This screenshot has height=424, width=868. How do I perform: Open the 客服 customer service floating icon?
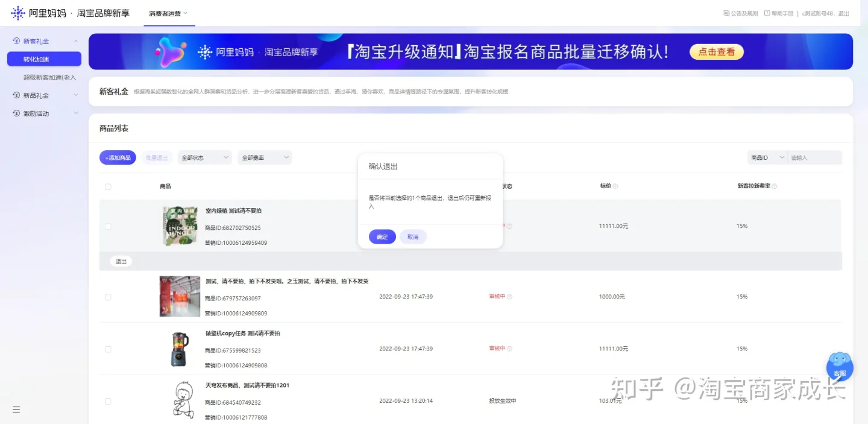coord(839,366)
